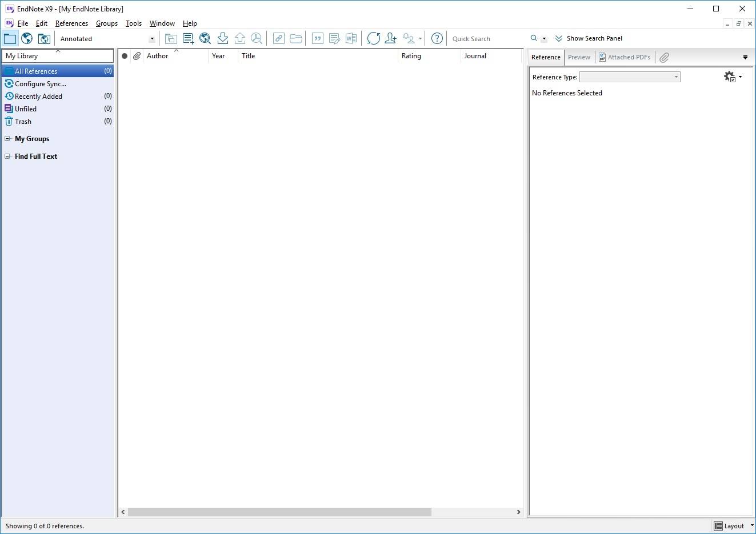The image size is (756, 534).
Task: Open Quick Search options dropdown arrow
Action: (x=544, y=39)
